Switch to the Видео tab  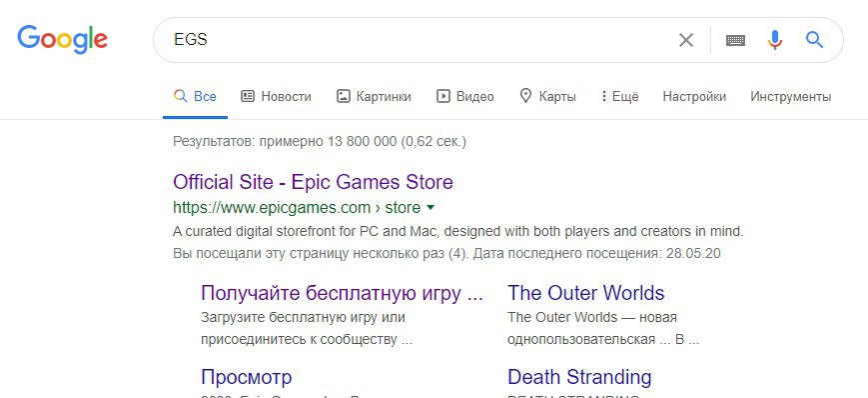[x=465, y=96]
